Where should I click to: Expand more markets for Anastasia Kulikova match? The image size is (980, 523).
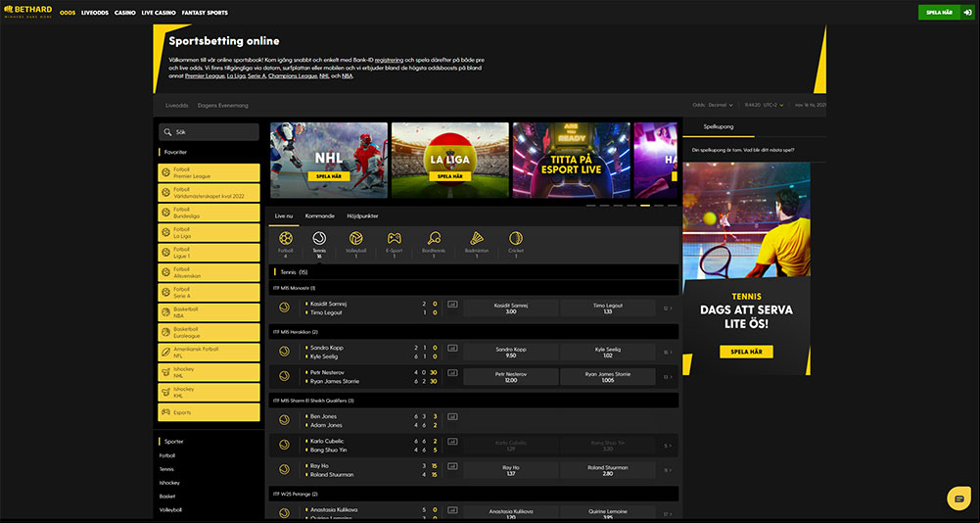(668, 514)
